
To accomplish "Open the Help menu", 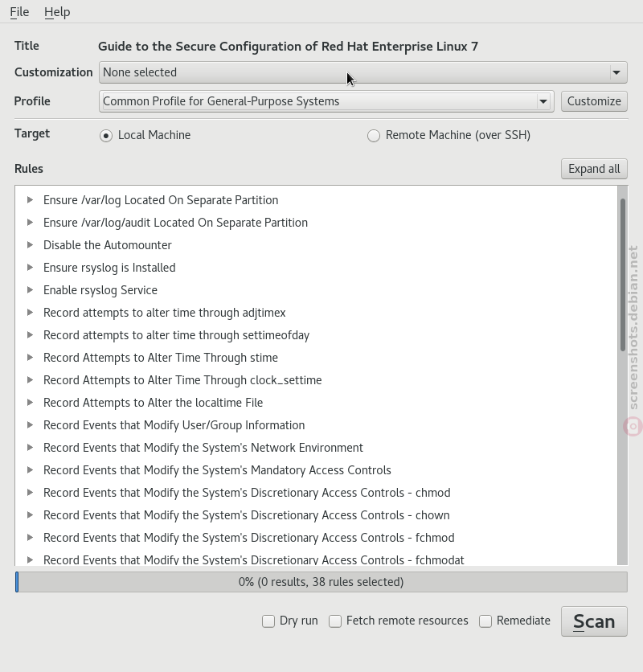I will click(57, 12).
